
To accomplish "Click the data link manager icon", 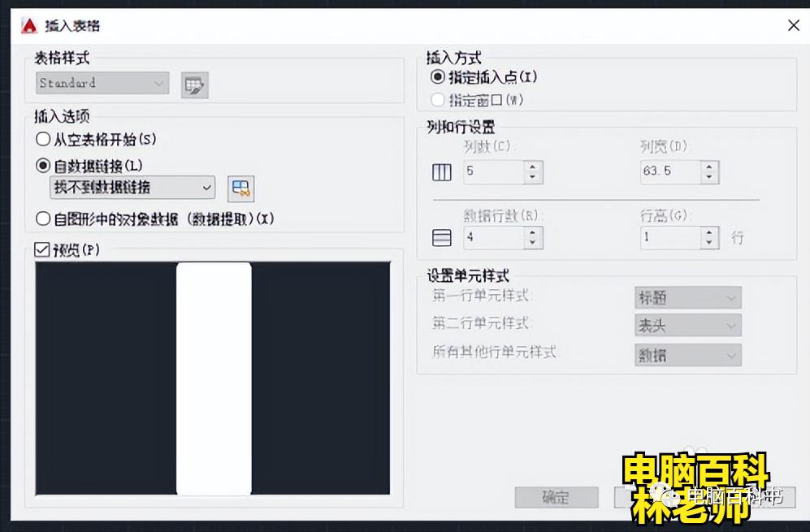I will click(x=241, y=188).
